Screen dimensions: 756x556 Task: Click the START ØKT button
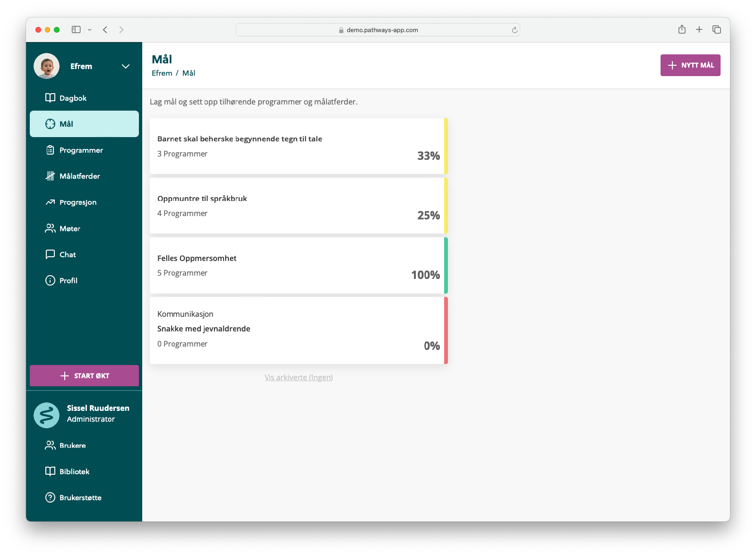point(84,376)
